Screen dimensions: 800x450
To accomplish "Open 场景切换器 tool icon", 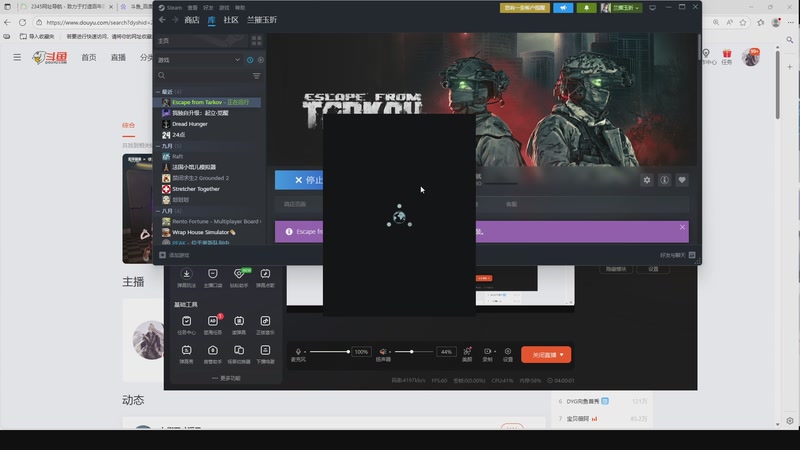I will point(239,354).
